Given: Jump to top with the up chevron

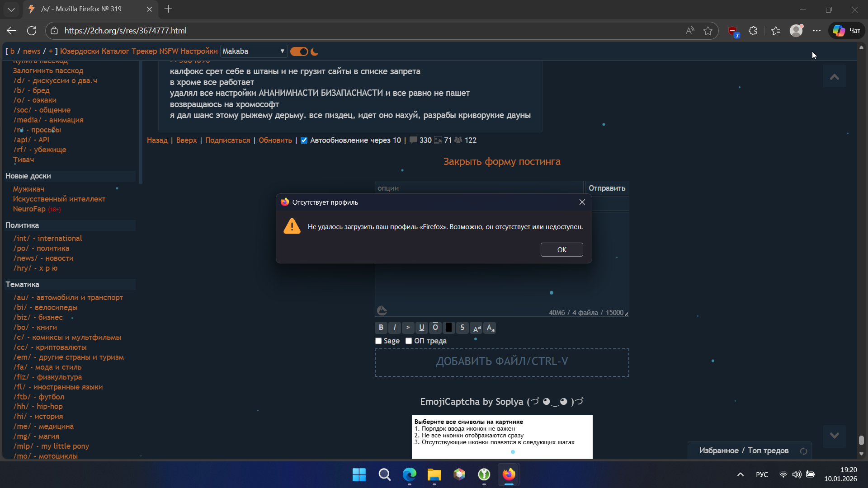Looking at the screenshot, I should (834, 77).
